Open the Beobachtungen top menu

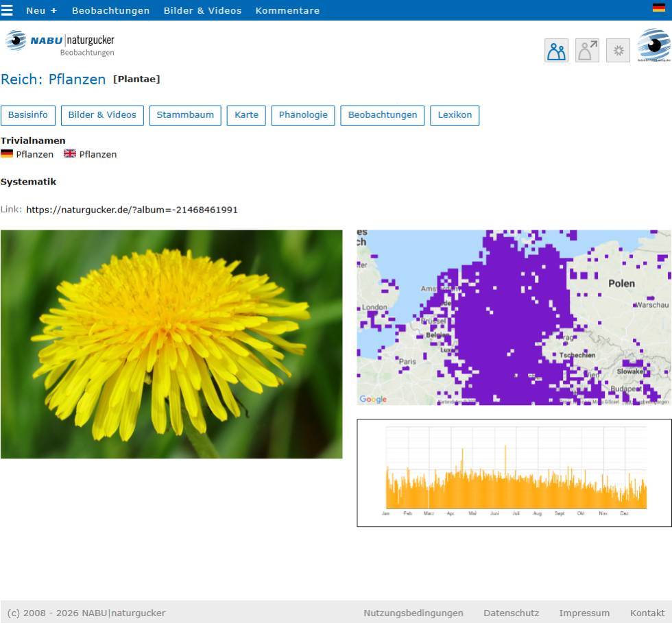point(110,11)
